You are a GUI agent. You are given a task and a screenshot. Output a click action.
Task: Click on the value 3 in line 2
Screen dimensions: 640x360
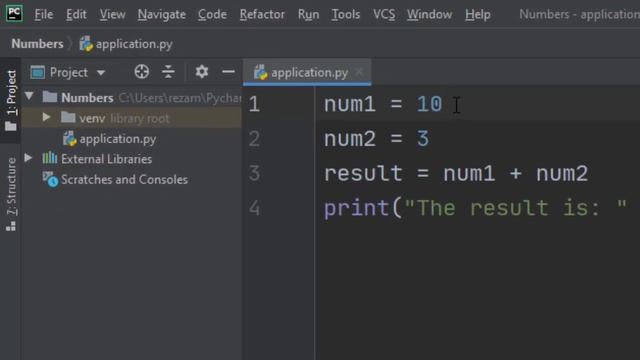click(423, 139)
